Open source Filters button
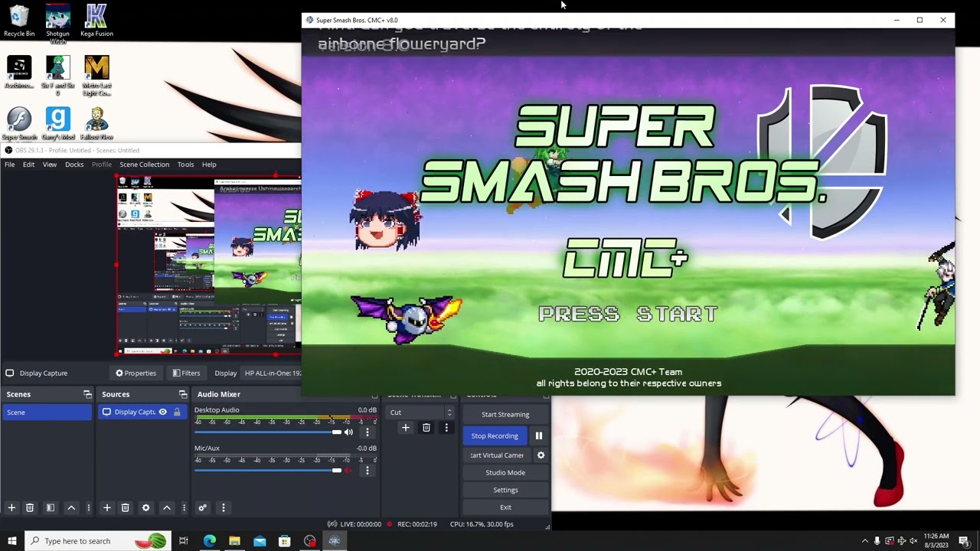Screen dimensions: 980x551 coord(186,373)
